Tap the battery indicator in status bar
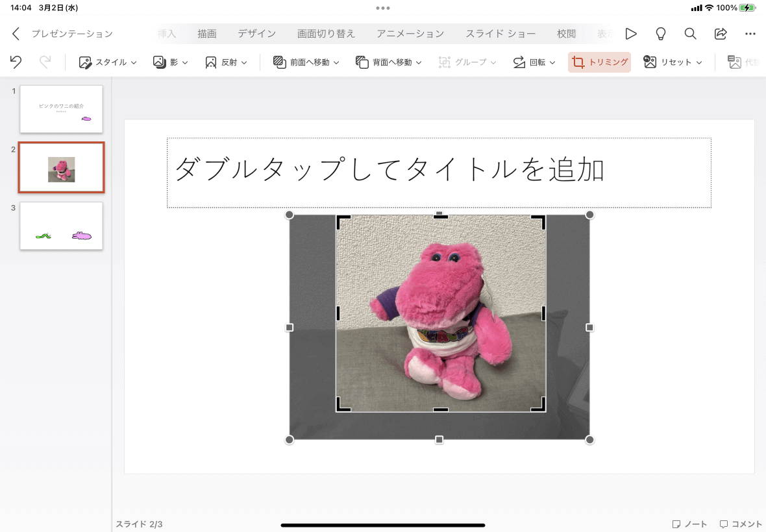Image resolution: width=766 pixels, height=532 pixels. coord(748,8)
